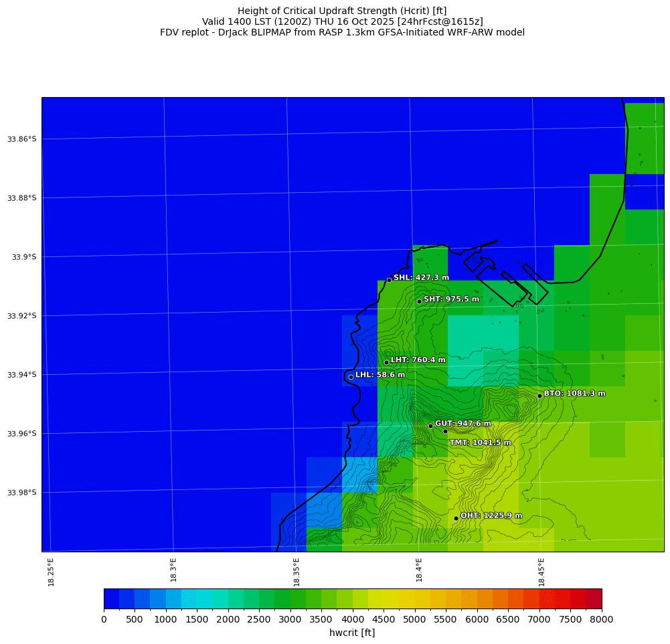Click the LHL station marker on coast
The image size is (670, 644).
tap(351, 377)
